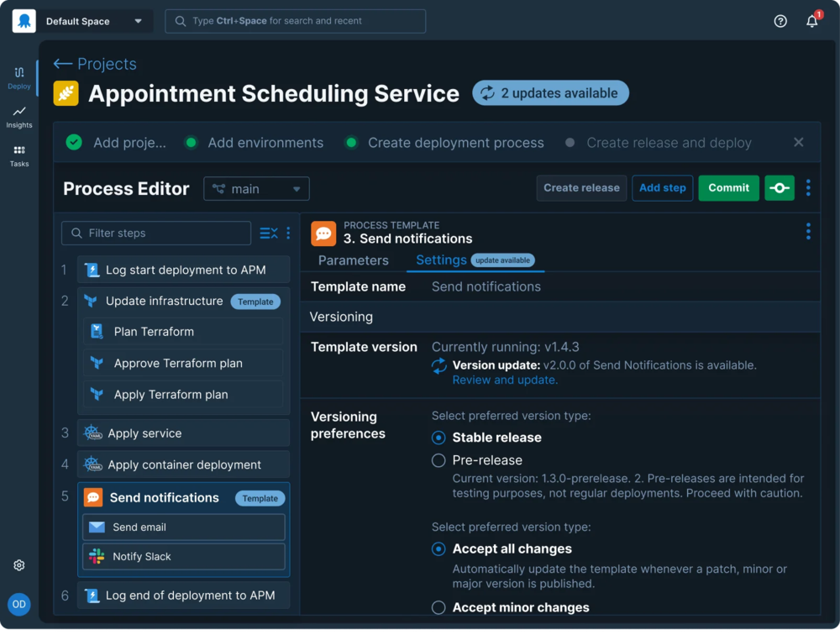Open the OD user avatar menu
Image resolution: width=840 pixels, height=635 pixels.
click(x=19, y=604)
